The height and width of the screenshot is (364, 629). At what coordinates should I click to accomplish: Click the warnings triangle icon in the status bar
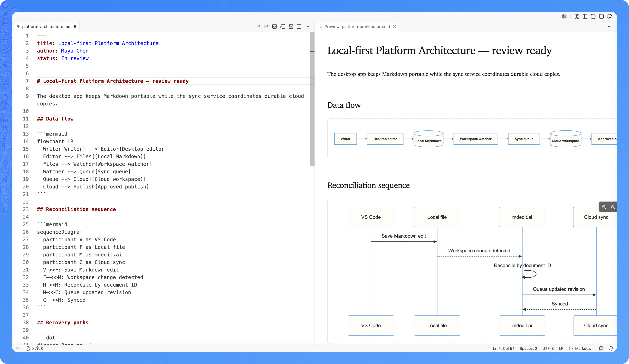38,349
